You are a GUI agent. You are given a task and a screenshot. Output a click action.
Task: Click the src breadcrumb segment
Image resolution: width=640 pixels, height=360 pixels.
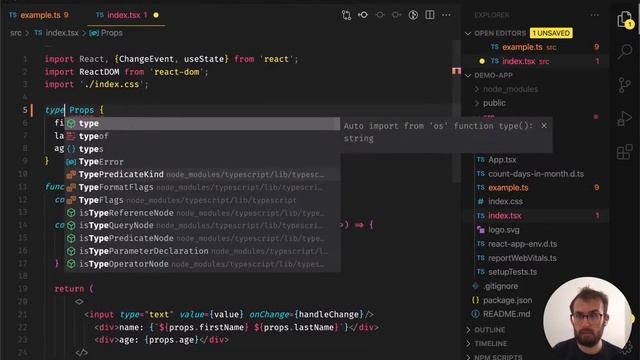16,33
